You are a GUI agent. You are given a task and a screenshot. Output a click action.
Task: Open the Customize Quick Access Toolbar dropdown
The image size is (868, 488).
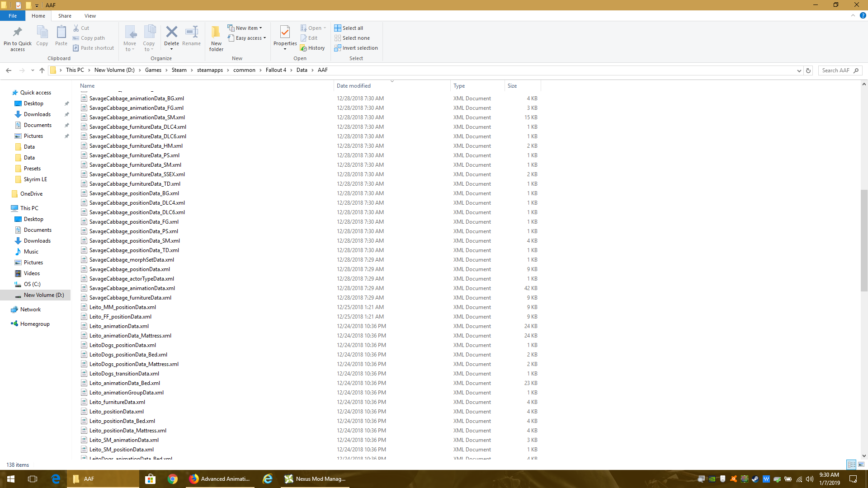coord(37,5)
